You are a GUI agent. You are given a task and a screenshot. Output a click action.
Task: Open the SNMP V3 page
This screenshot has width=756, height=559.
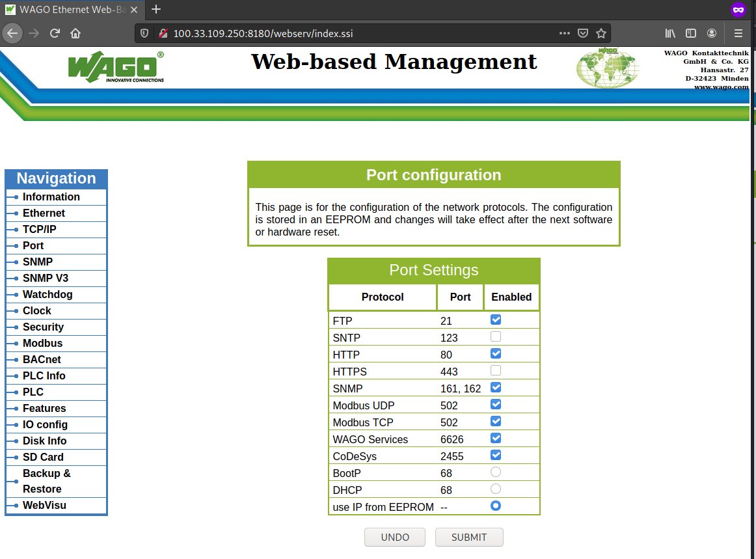tap(46, 279)
